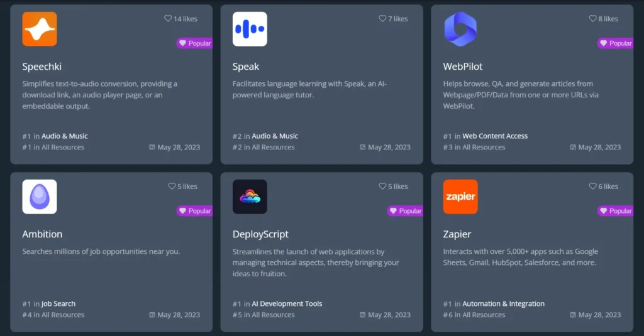Screen dimensions: 644x336
Task: Open Audio & Music category on Speechki card
Action: point(65,136)
